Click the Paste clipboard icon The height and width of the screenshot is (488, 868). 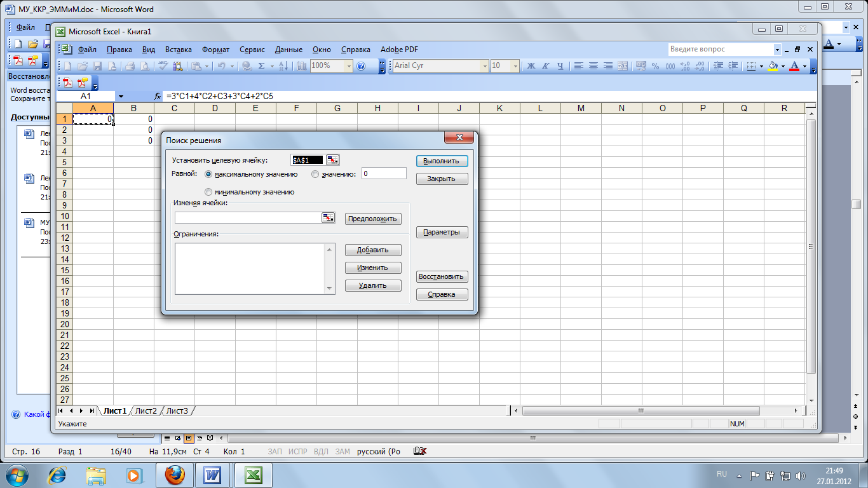click(196, 65)
